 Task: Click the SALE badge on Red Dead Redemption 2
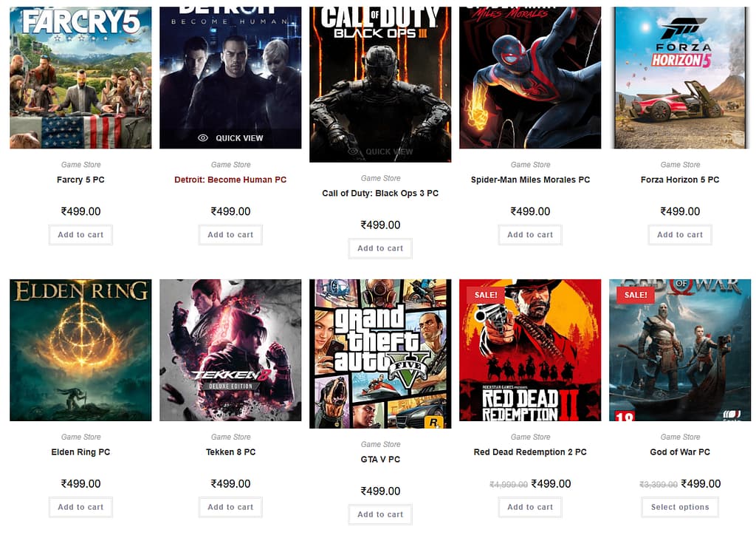click(485, 294)
